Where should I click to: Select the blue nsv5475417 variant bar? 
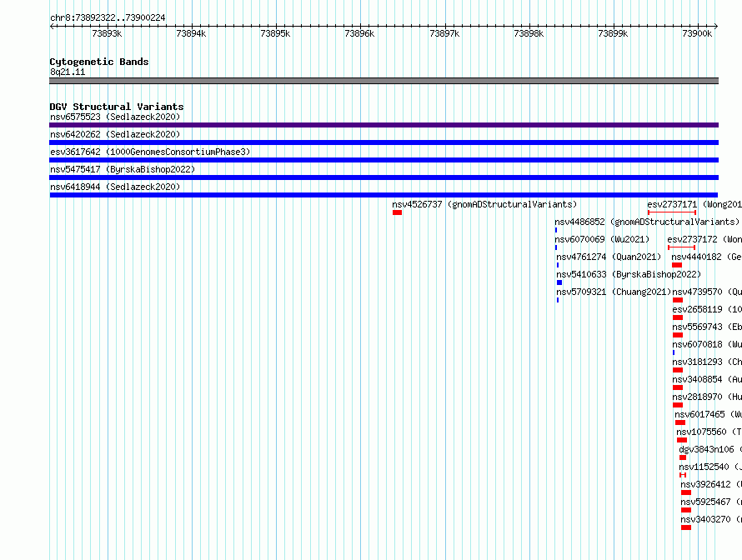[x=384, y=177]
